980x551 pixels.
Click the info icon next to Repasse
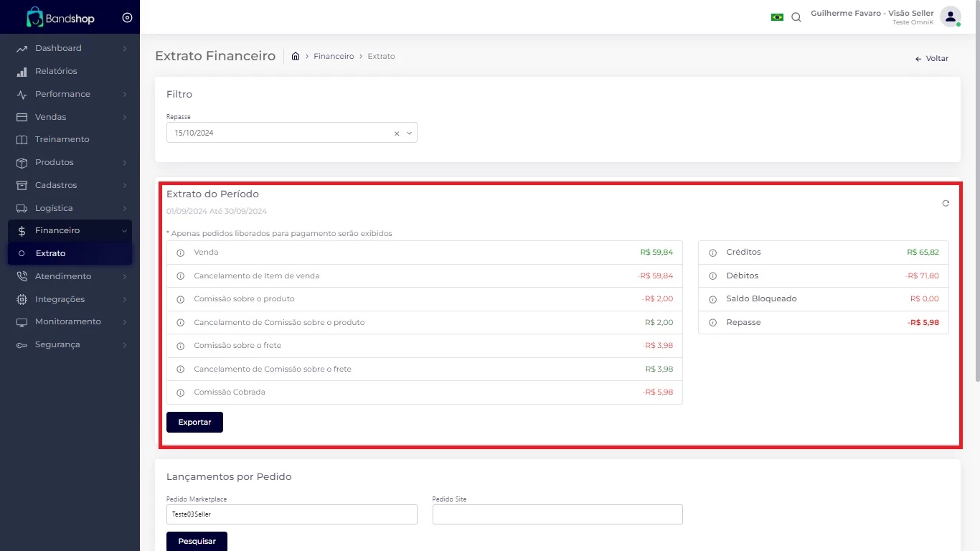712,323
